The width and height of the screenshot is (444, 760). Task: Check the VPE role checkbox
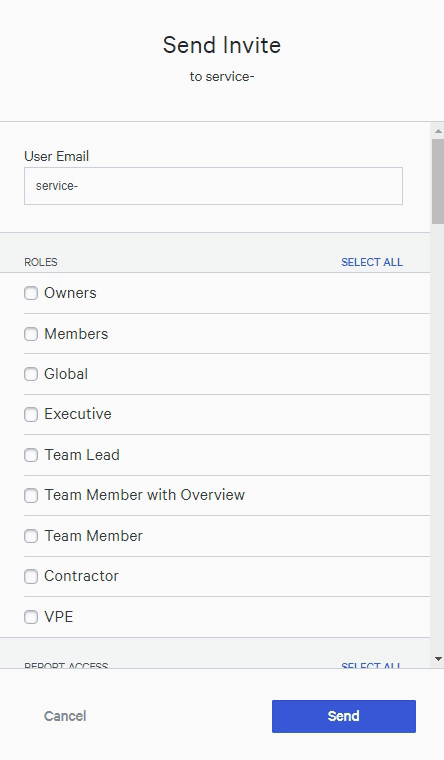click(31, 617)
